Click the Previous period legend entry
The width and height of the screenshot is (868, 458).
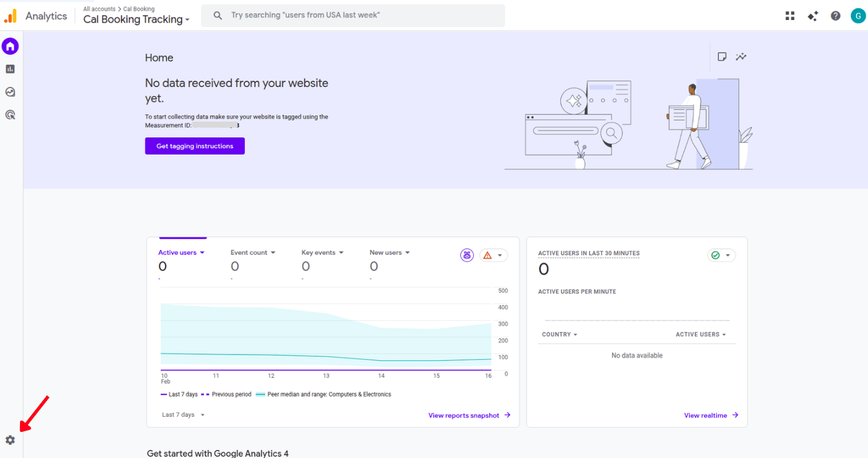pyautogui.click(x=226, y=394)
